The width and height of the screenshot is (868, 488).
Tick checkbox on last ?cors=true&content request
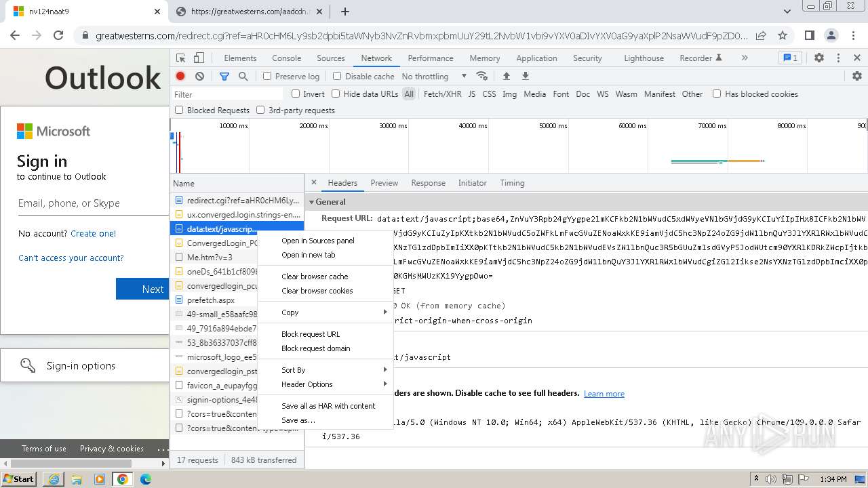179,428
